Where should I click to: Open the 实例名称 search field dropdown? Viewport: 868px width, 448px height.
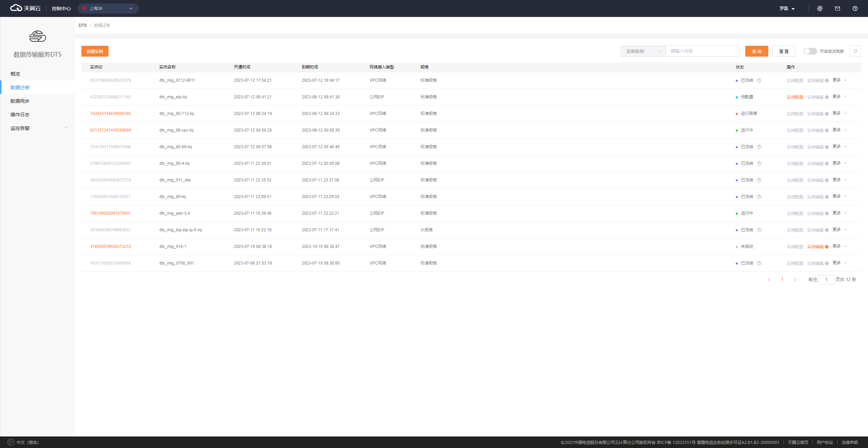(643, 51)
